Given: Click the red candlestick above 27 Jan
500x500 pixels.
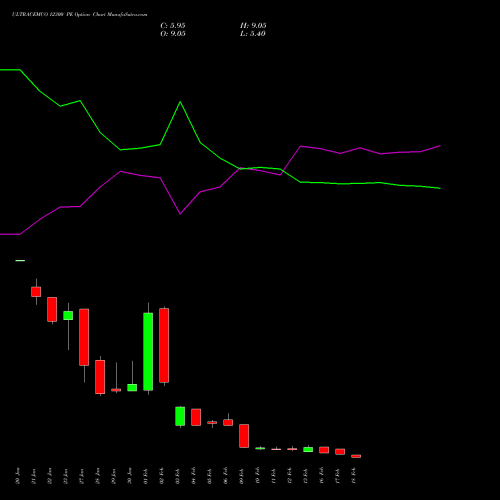Looking at the screenshot, I should (x=84, y=337).
